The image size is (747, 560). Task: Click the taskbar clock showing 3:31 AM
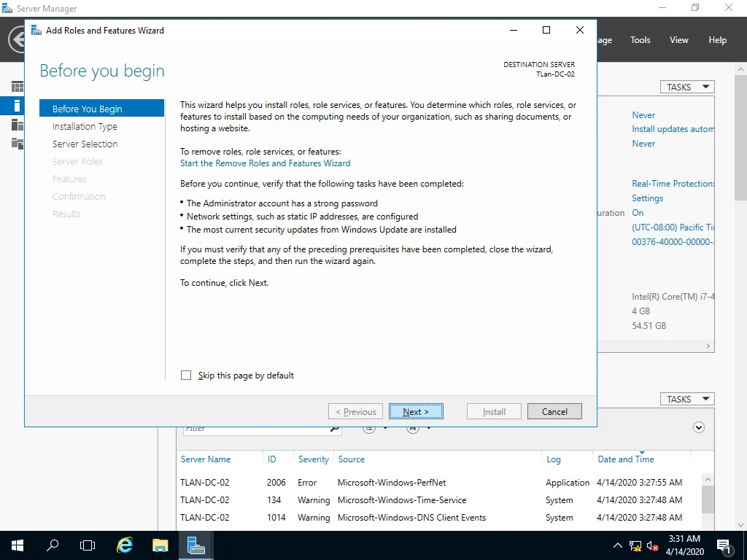click(684, 545)
